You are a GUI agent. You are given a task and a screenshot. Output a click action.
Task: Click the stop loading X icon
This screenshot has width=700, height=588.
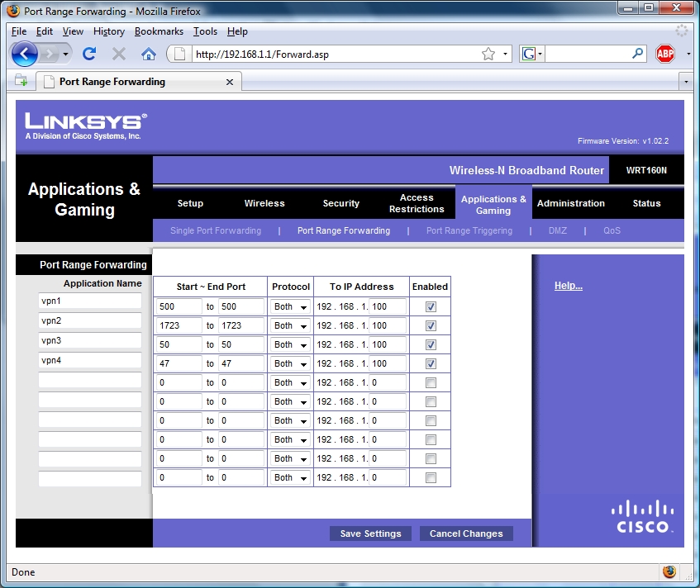tap(119, 54)
